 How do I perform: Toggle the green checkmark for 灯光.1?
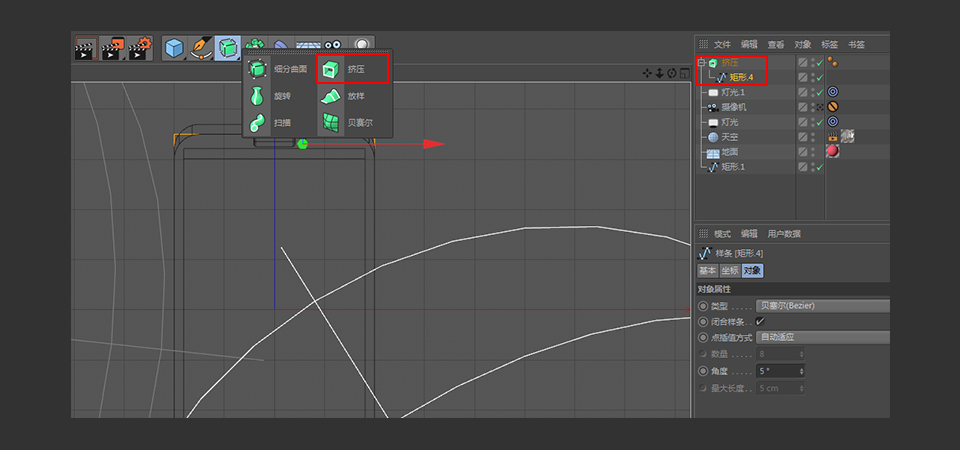pyautogui.click(x=818, y=92)
